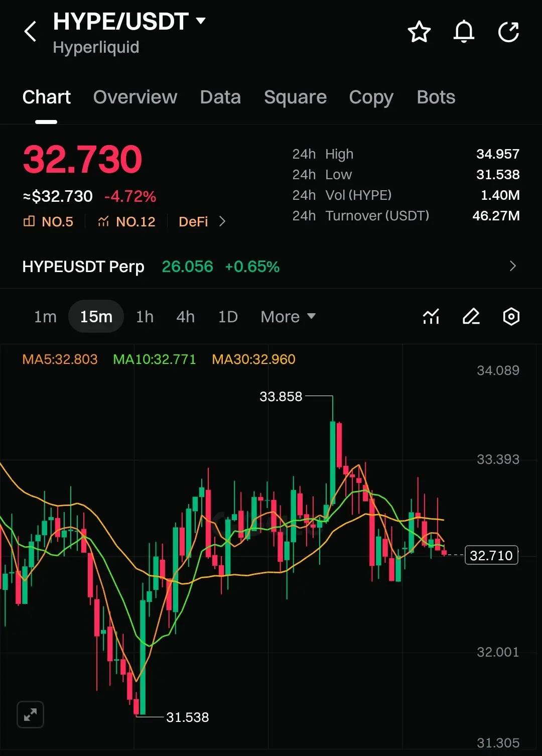542x756 pixels.
Task: Tap the current price tag 32.710
Action: click(491, 555)
